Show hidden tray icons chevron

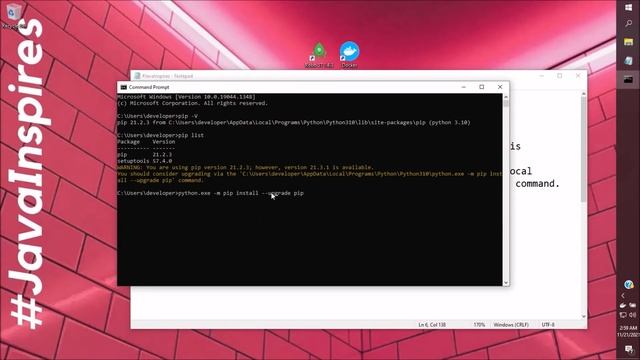click(623, 295)
